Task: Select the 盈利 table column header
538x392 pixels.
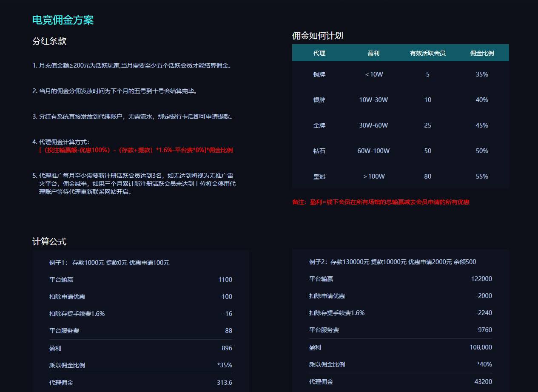Action: point(374,53)
